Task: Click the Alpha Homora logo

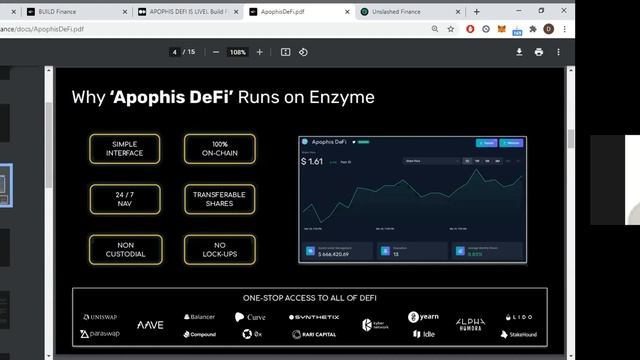Action: (x=471, y=325)
